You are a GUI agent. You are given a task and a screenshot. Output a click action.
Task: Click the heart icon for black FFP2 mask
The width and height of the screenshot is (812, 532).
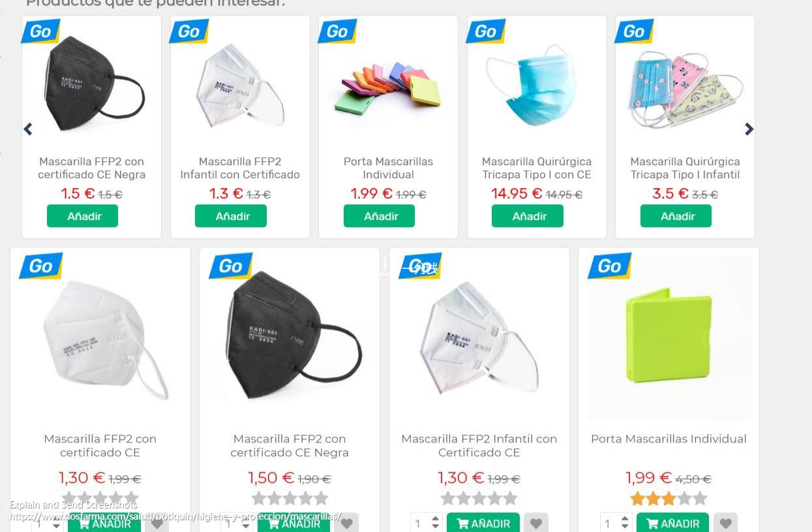click(346, 524)
